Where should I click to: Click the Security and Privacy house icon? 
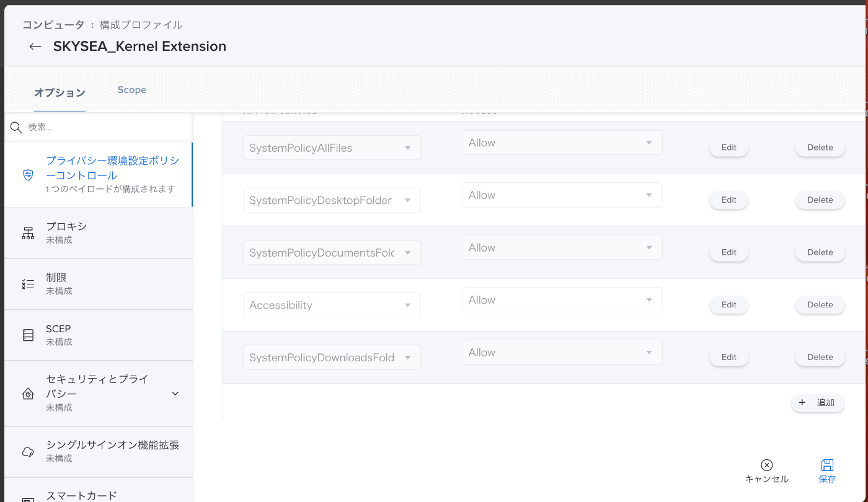(28, 394)
